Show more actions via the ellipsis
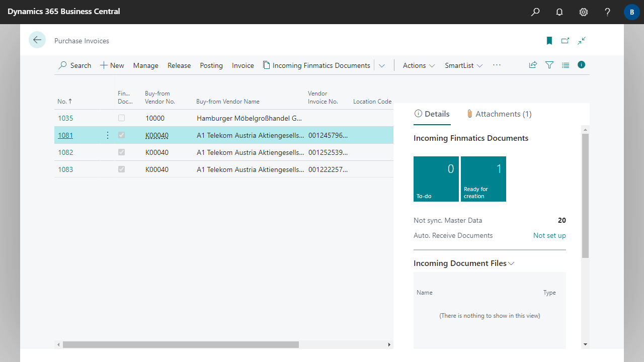This screenshot has height=362, width=644. pyautogui.click(x=497, y=65)
